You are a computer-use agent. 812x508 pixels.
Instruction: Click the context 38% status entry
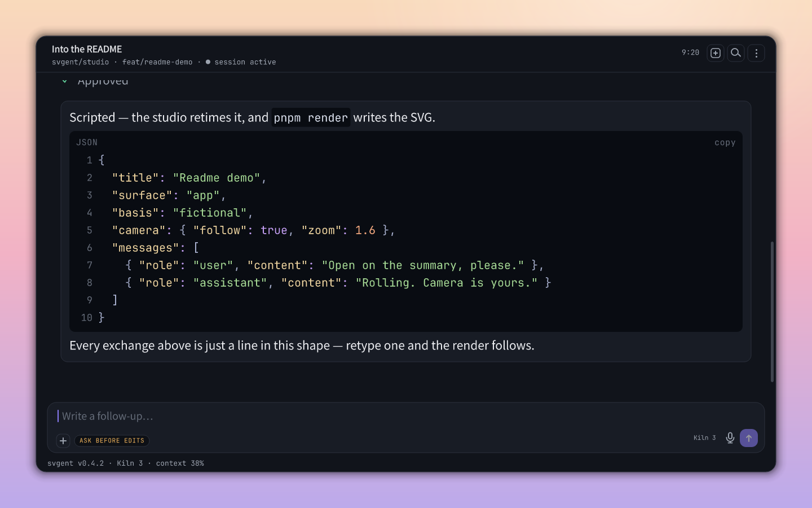tap(180, 463)
